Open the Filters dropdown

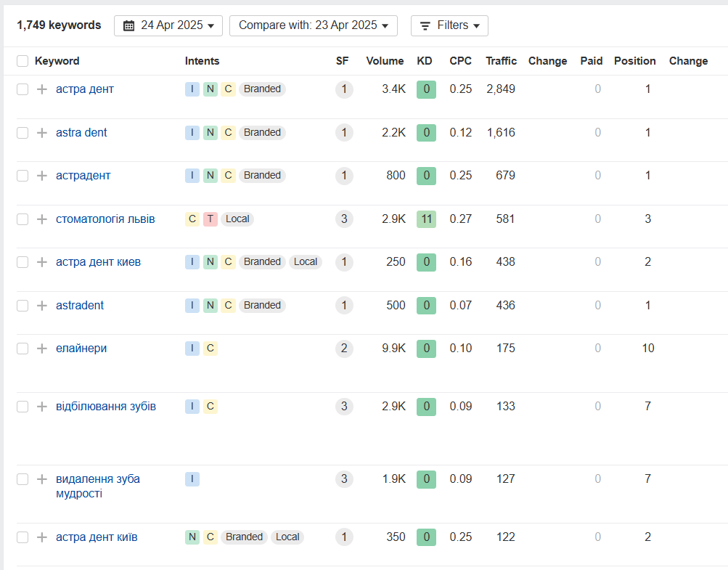click(449, 25)
